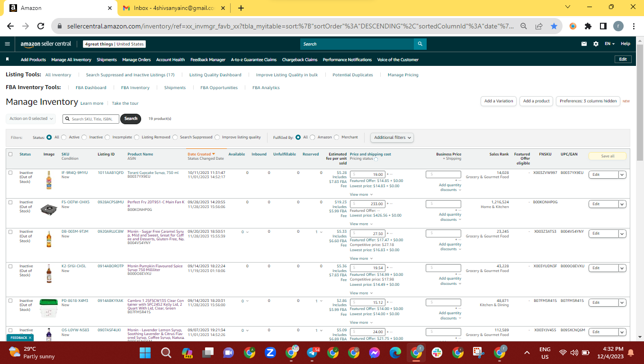Viewport: 644px width, 364px height.
Task: Open Edit dropdown arrow for Monin Pumpkin row
Action: 623,268
